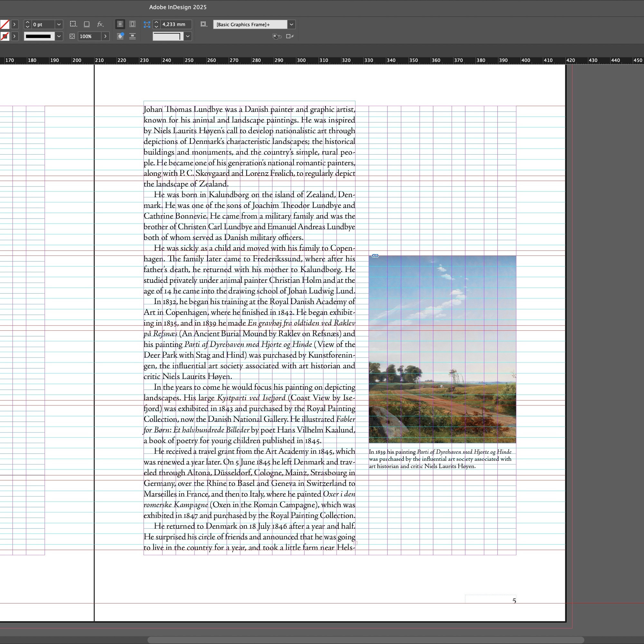644x644 pixels.
Task: Click the horizontal scrollbar at bottom
Action: tap(366, 640)
